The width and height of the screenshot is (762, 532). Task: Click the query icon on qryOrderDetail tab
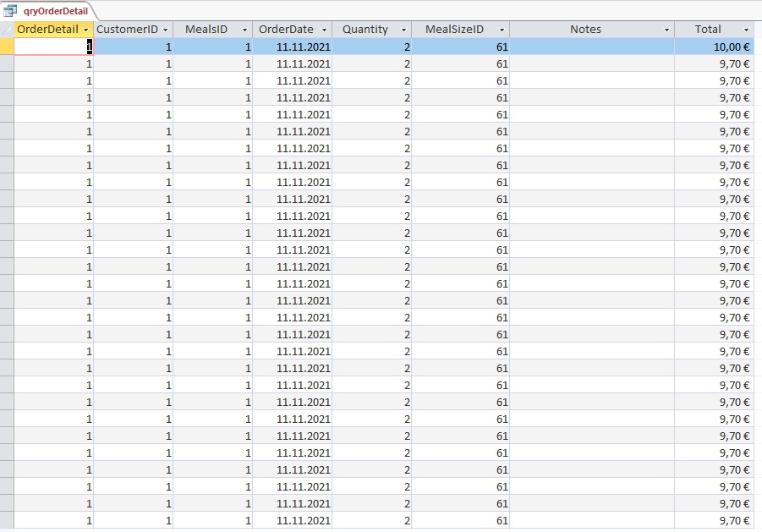(x=10, y=11)
